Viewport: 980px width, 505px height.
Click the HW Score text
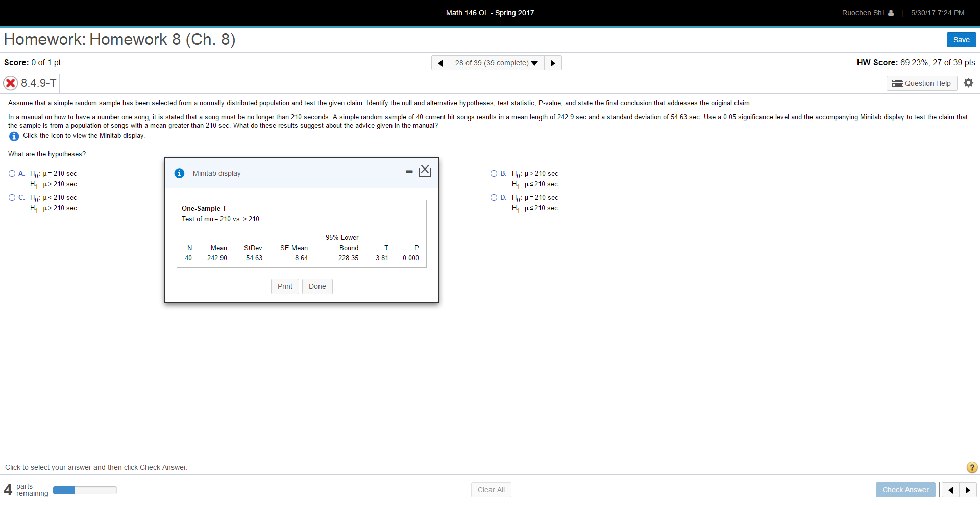pos(916,62)
